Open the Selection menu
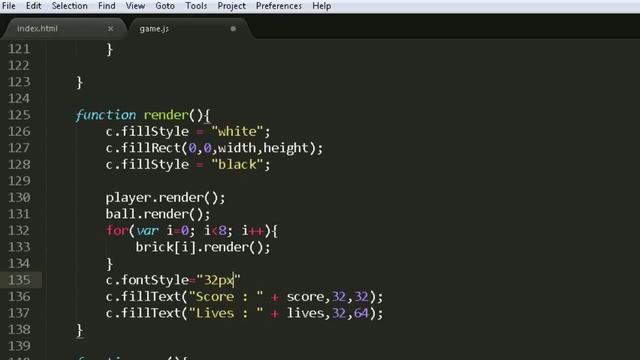 coord(69,6)
